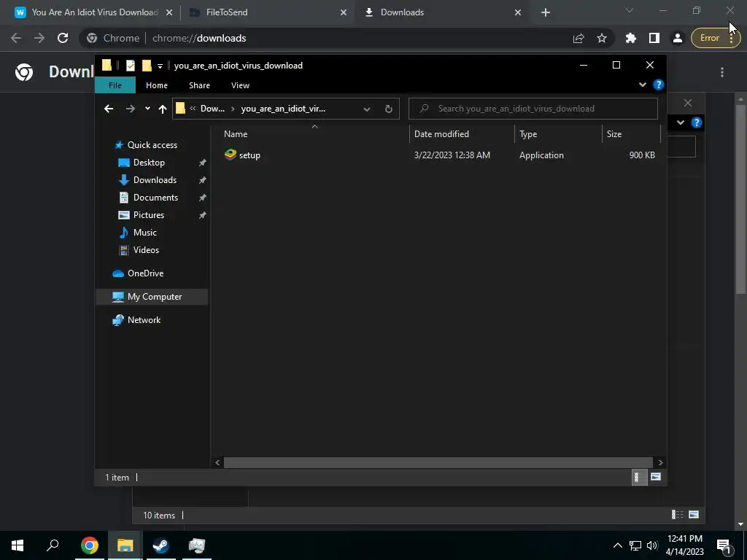Viewport: 747px width, 560px height.
Task: Click the you_are_an_idiot_vir... breadcrumb segment
Action: [x=284, y=109]
